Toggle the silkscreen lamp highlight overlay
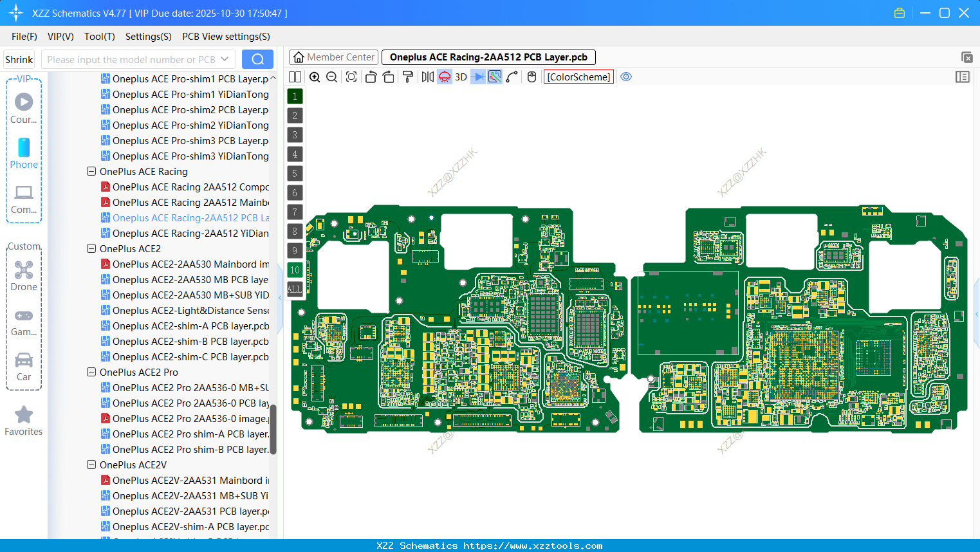The image size is (980, 552). (x=444, y=77)
